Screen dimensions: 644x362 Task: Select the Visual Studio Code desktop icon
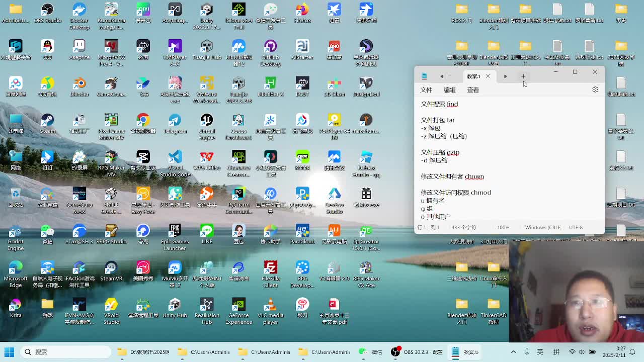coord(175,164)
